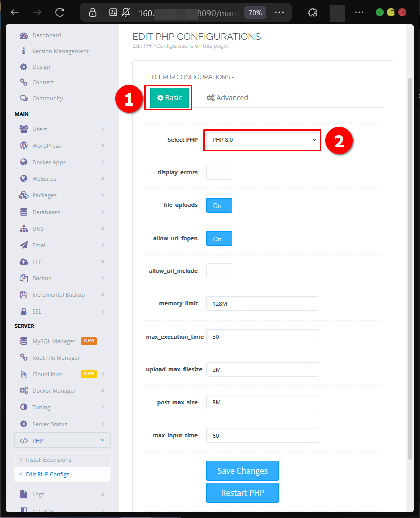This screenshot has height=518, width=420.
Task: Expand the Packages menu chevron
Action: click(103, 195)
